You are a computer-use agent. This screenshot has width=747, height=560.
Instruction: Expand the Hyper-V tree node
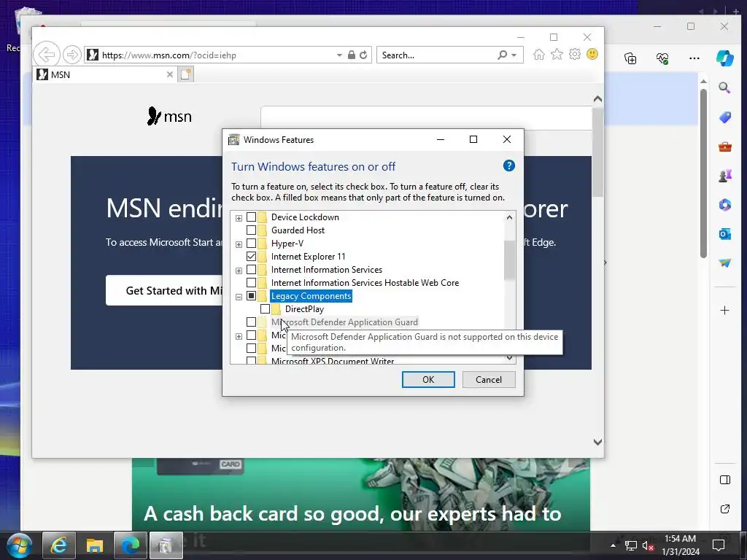tap(239, 244)
